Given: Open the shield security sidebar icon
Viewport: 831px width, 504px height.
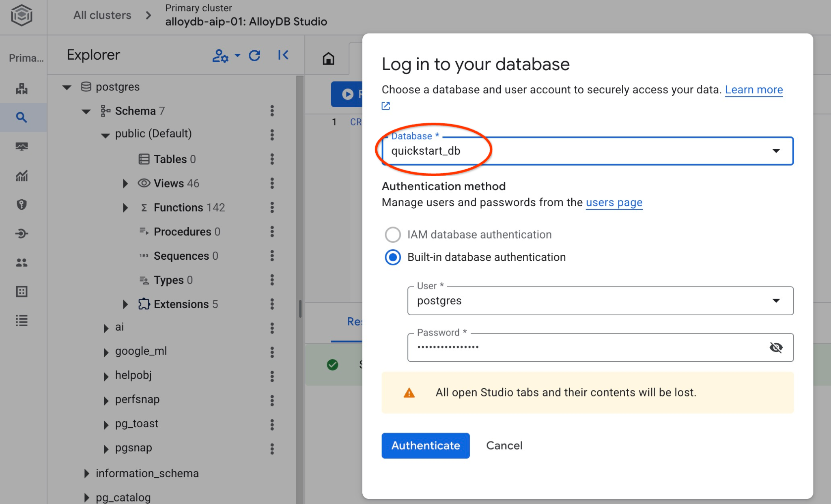Looking at the screenshot, I should coord(22,205).
